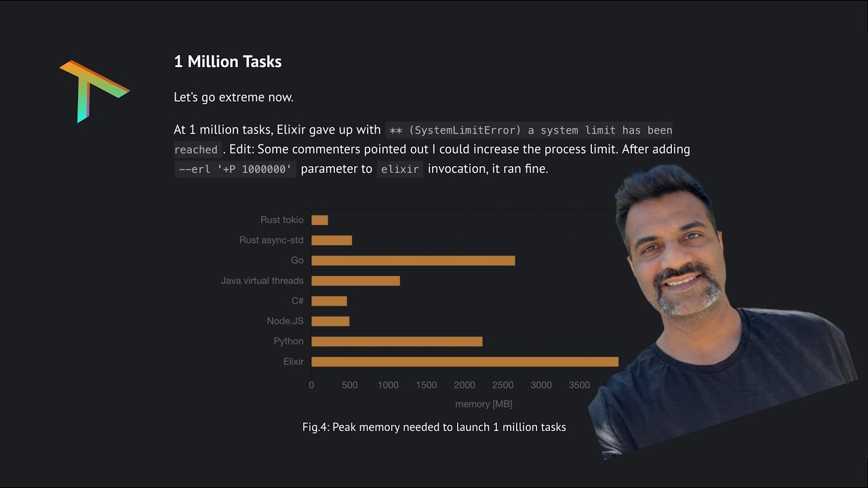Click the Rust async-std bar in chart

point(332,241)
